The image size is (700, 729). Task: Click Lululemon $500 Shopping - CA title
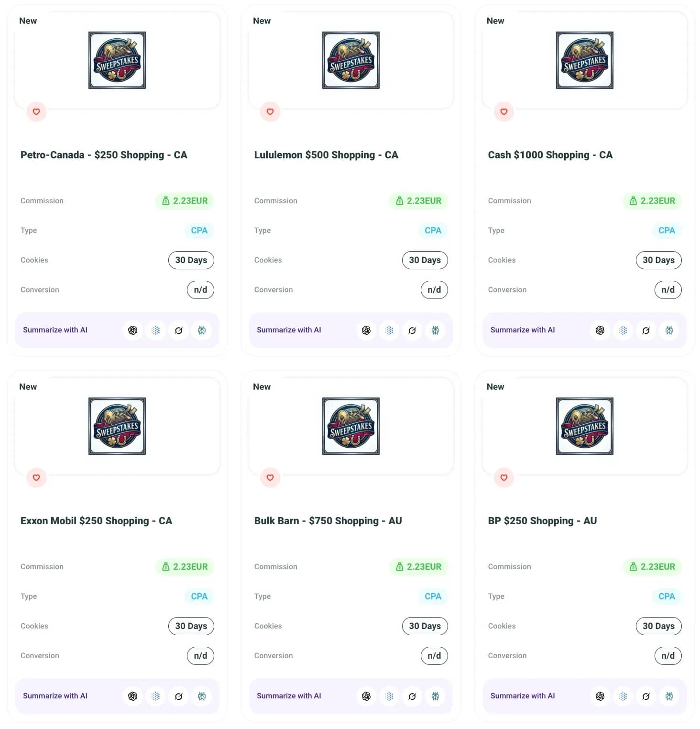click(326, 155)
